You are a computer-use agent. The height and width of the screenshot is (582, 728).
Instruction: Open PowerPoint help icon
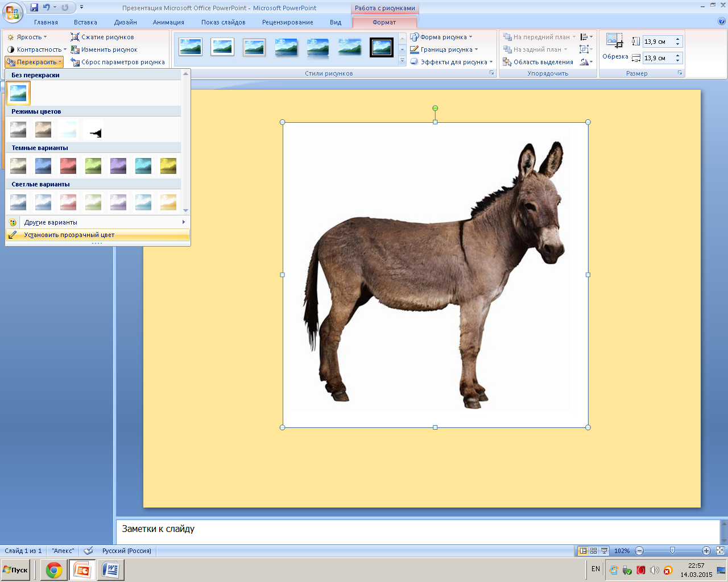click(x=722, y=22)
